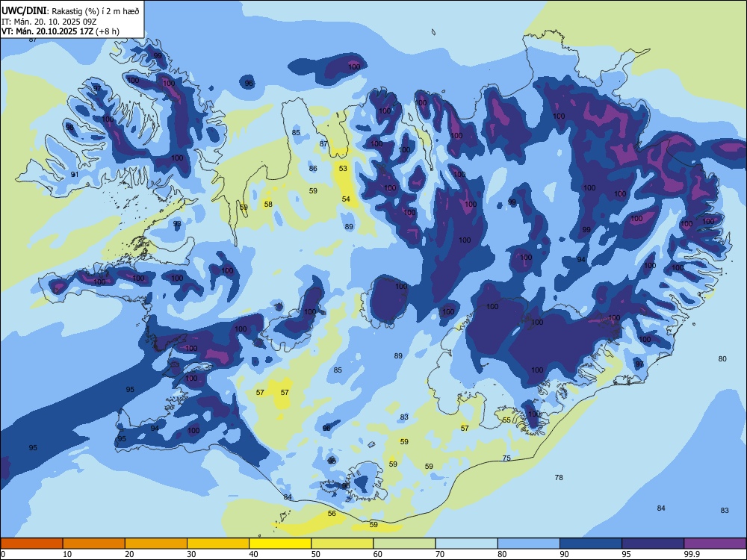Click the 'IT: Mán. 20. 10. 2025 09Z' line
This screenshot has width=747, height=560.
point(49,22)
